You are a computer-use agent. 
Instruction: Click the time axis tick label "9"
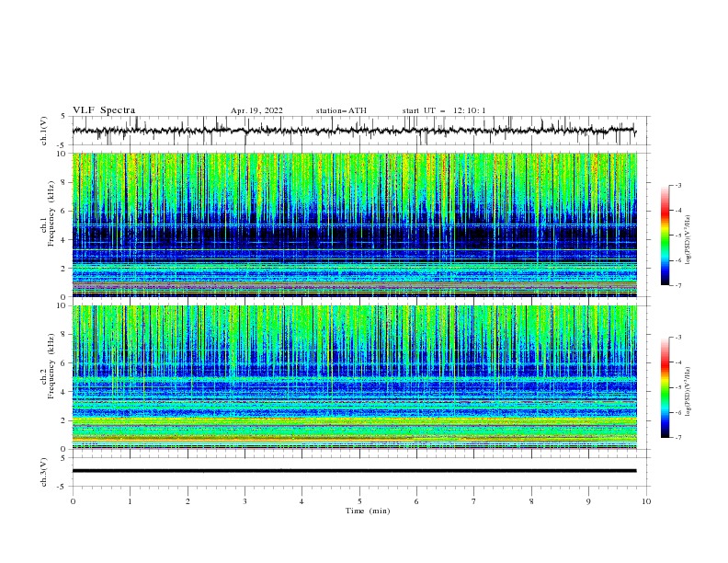[588, 501]
